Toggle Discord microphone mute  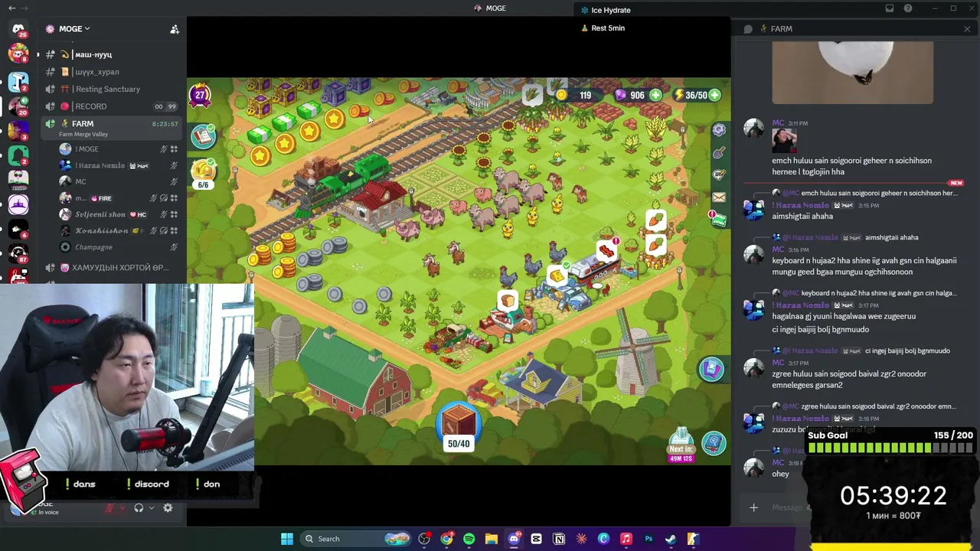(109, 507)
